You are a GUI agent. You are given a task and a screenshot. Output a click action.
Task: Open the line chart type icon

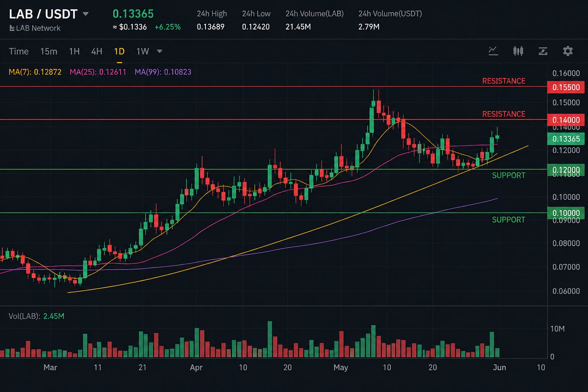493,51
